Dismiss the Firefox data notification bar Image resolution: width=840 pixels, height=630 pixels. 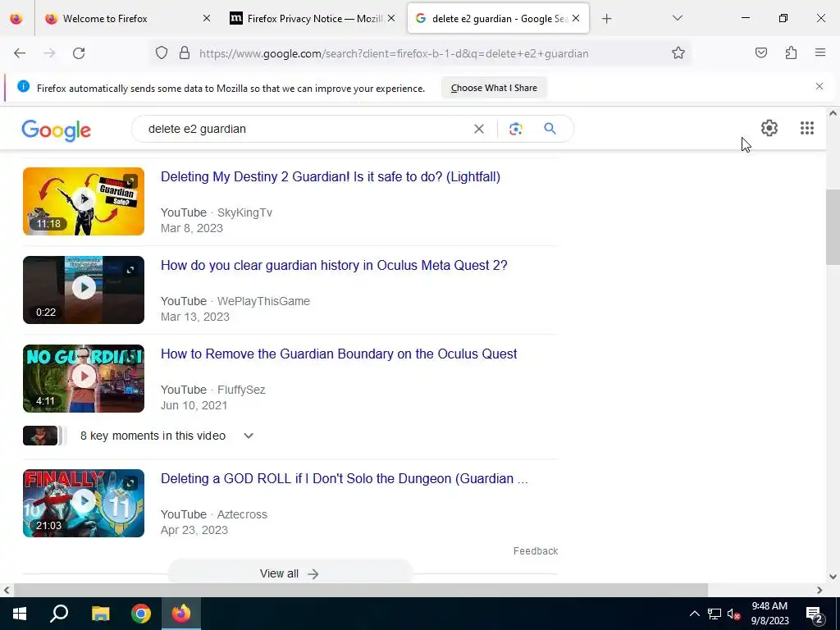819,86
